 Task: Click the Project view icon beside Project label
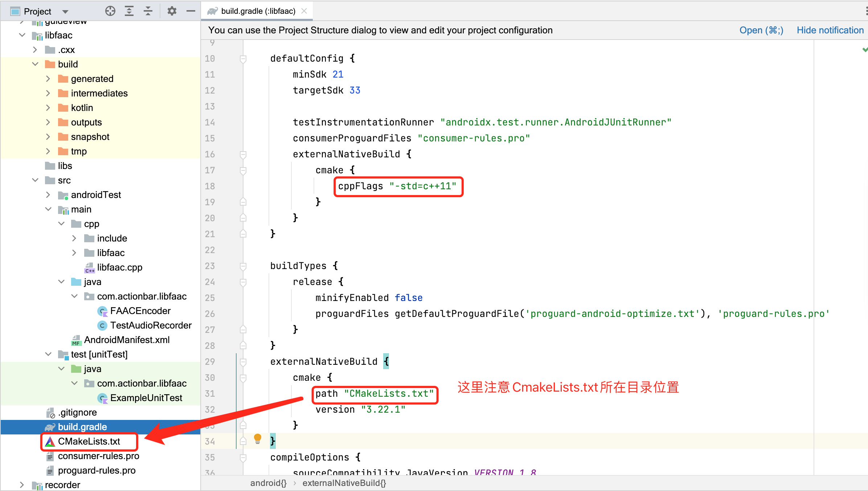(x=15, y=11)
